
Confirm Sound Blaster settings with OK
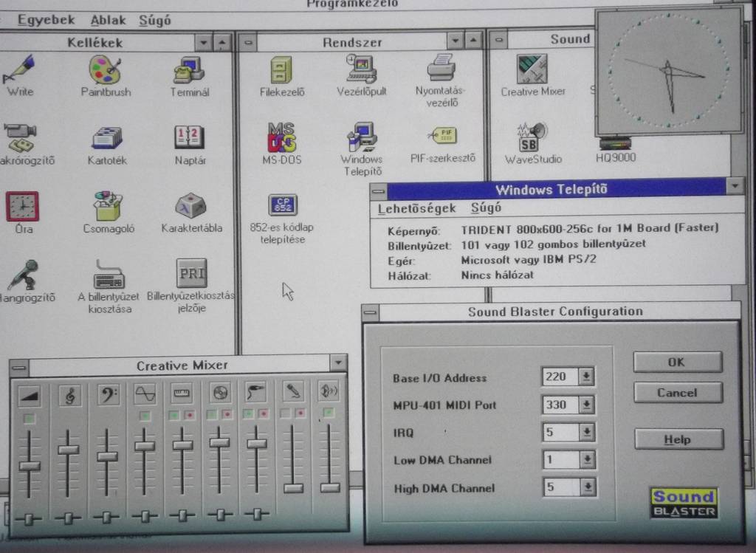(678, 362)
